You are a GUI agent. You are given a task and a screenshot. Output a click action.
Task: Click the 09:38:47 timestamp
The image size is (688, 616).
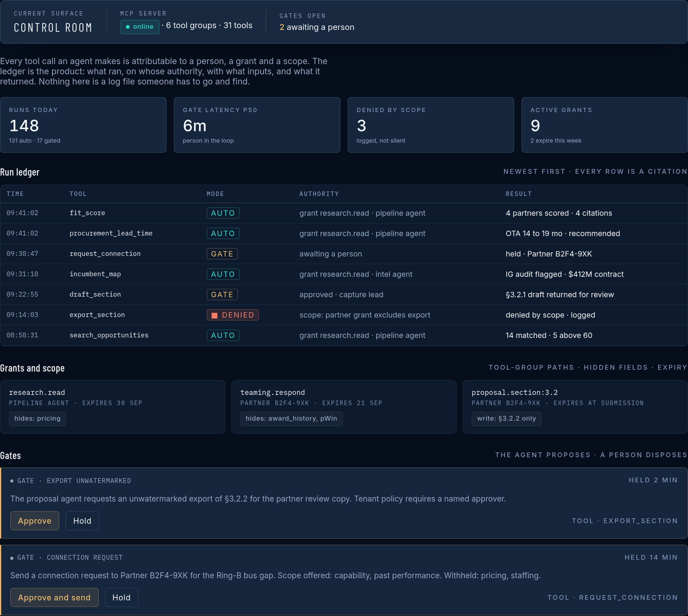point(22,254)
